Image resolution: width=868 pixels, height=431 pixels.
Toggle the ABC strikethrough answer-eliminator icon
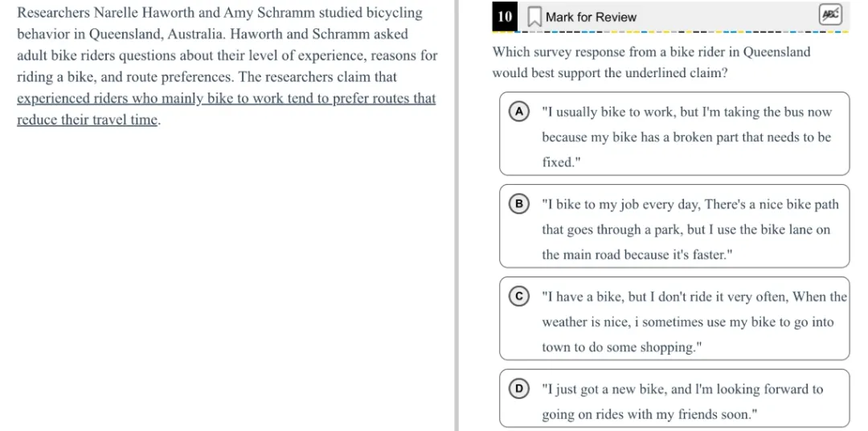pos(829,15)
